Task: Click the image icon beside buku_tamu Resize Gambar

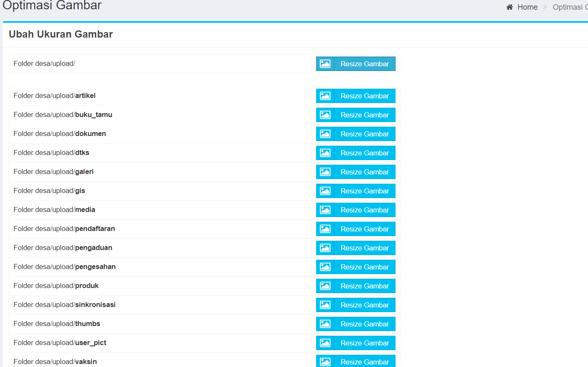Action: (x=325, y=114)
